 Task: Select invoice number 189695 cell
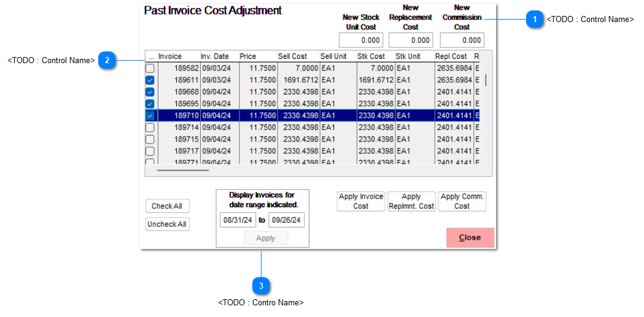coord(178,104)
